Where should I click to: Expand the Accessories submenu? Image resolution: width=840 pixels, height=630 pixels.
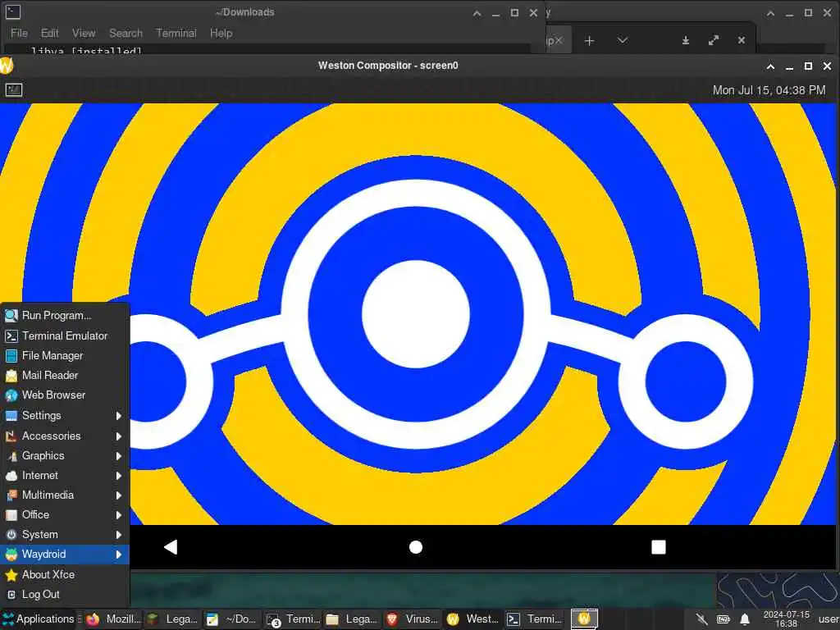(x=65, y=436)
